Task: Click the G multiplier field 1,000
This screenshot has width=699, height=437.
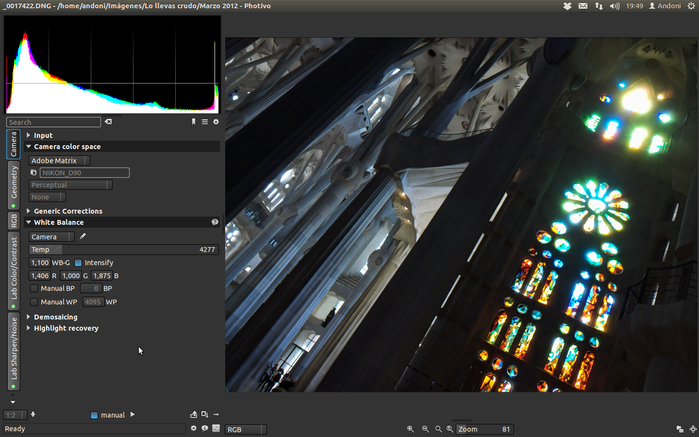Action: pyautogui.click(x=71, y=276)
